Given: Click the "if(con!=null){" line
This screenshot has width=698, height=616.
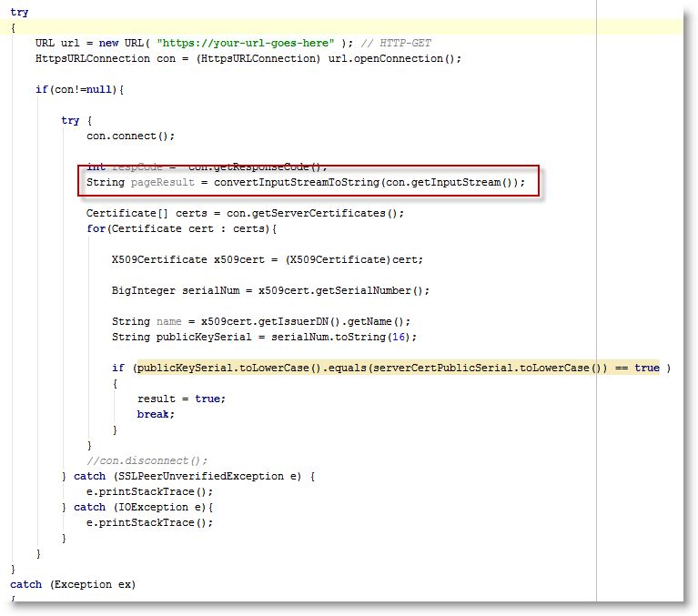Looking at the screenshot, I should pos(80,89).
